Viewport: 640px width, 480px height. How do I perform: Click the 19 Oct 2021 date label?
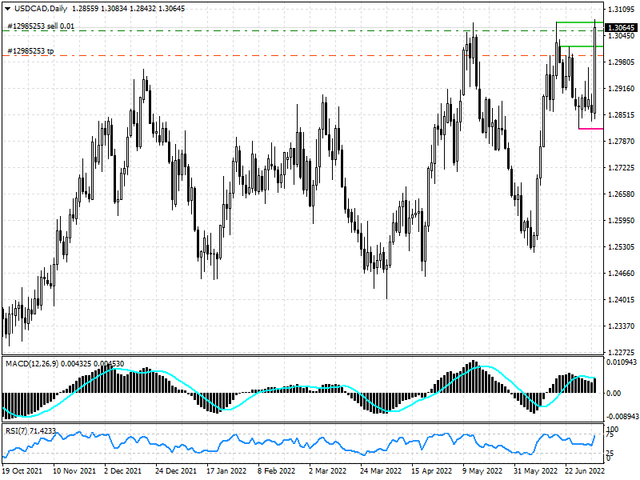pyautogui.click(x=21, y=471)
